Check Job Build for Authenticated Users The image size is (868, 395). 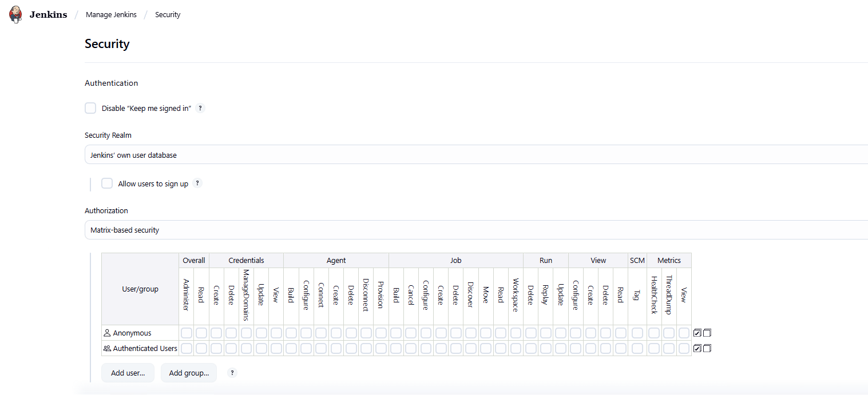click(396, 348)
